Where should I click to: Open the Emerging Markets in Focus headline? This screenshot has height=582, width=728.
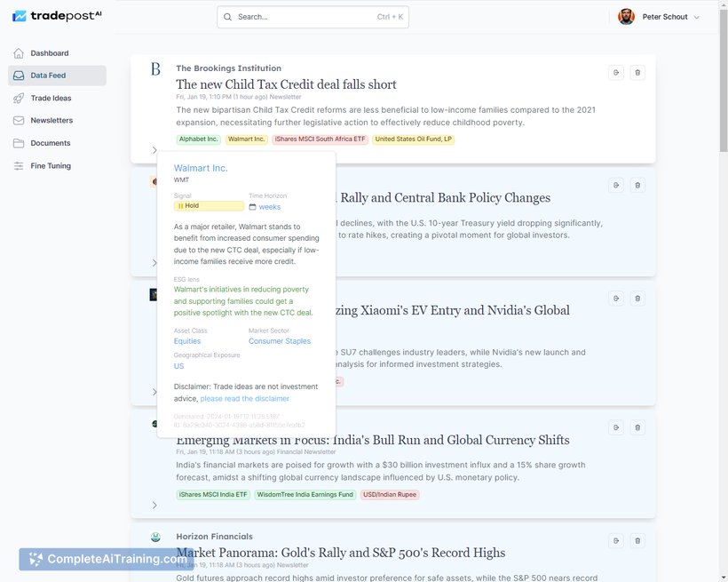(373, 440)
